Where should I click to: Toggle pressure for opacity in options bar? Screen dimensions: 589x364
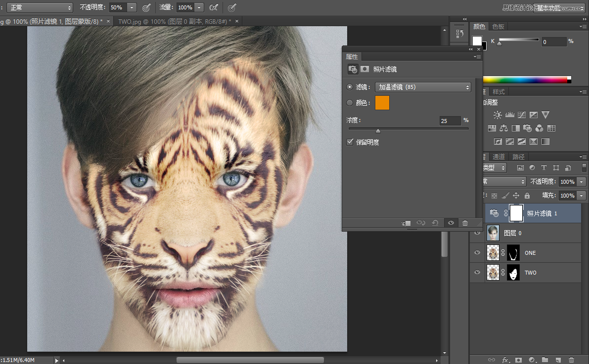(146, 7)
